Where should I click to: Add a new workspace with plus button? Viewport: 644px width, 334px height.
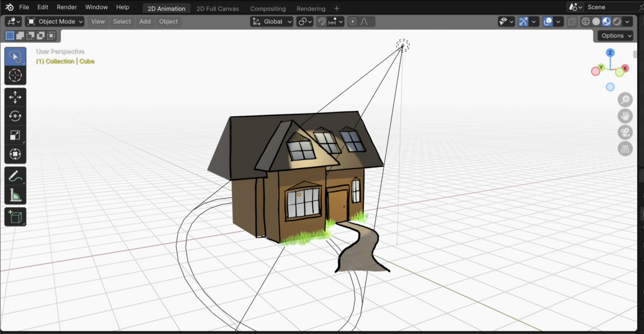[x=336, y=8]
